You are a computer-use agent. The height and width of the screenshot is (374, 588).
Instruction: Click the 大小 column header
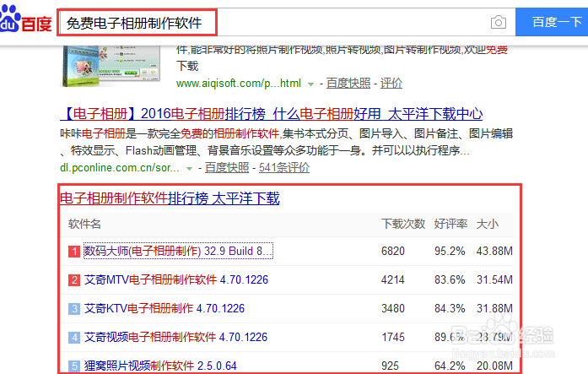coord(487,224)
